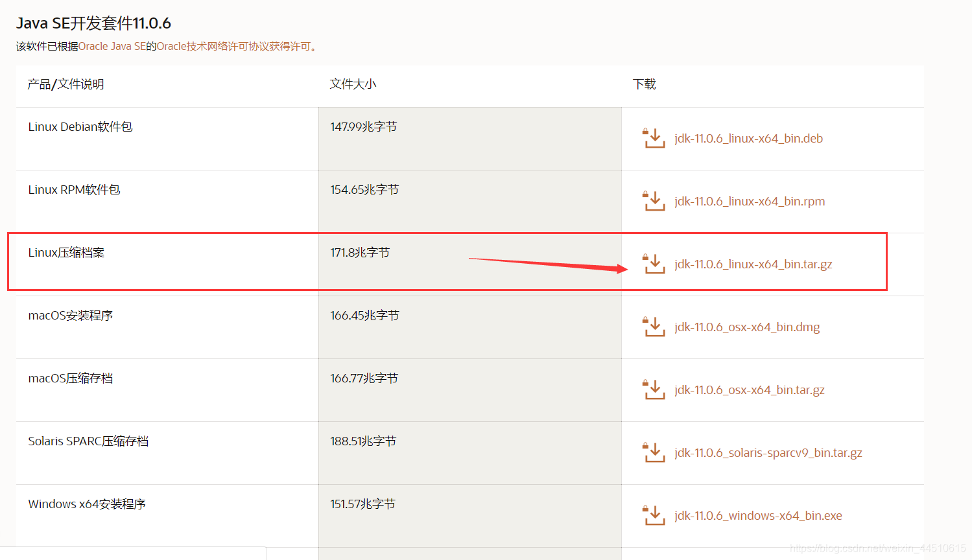The image size is (972, 560).
Task: Click the file size '166.77兆字节'
Action: click(x=364, y=379)
